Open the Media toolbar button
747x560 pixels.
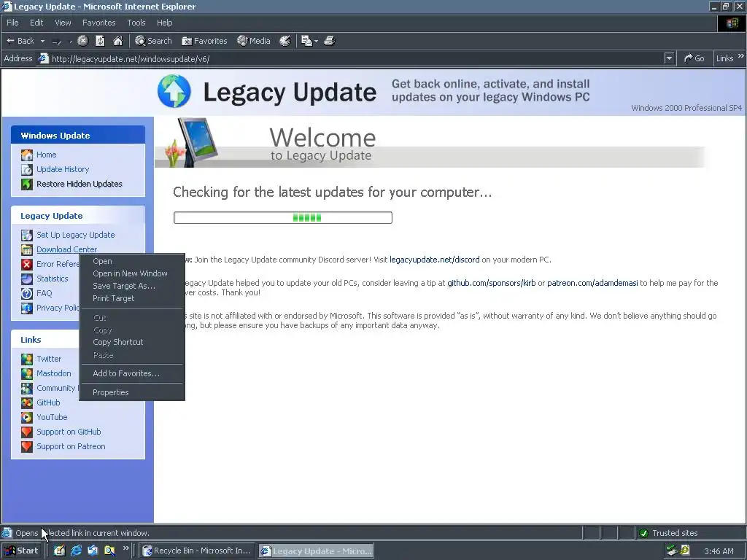[x=254, y=41]
